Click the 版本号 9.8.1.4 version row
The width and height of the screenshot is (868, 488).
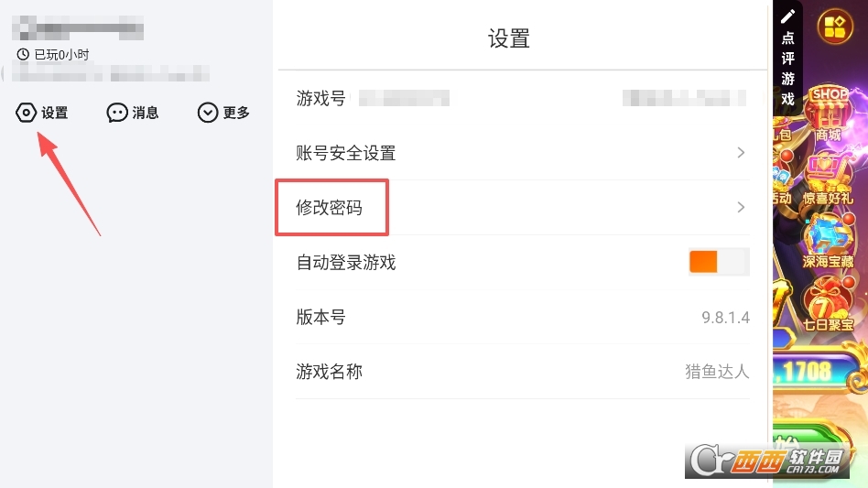click(522, 318)
